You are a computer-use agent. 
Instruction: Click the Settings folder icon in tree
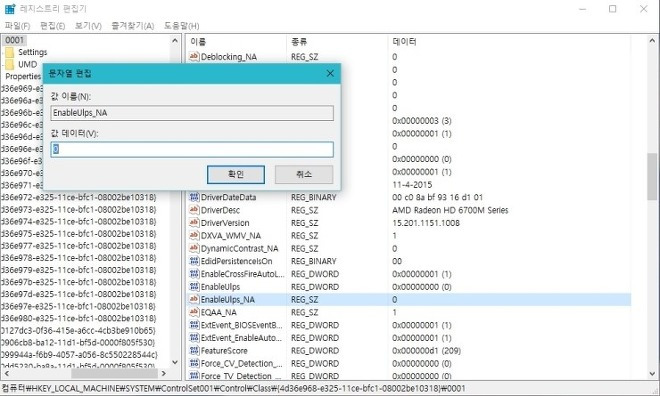click(10, 52)
